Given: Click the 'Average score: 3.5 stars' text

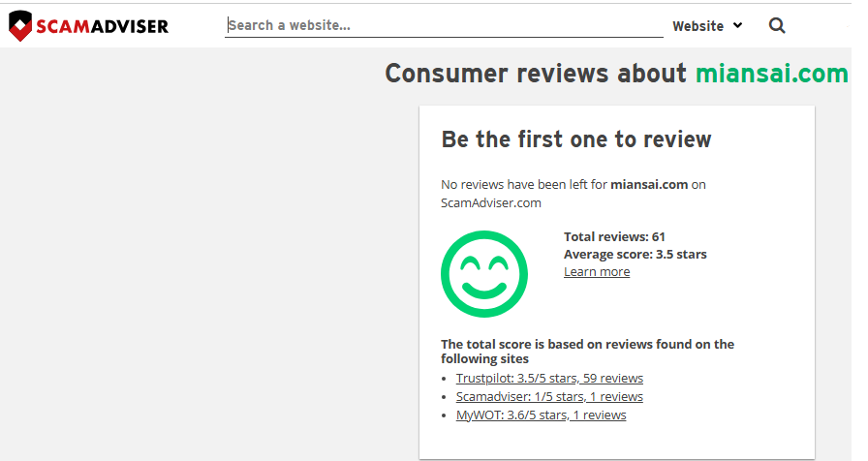Looking at the screenshot, I should click(635, 255).
